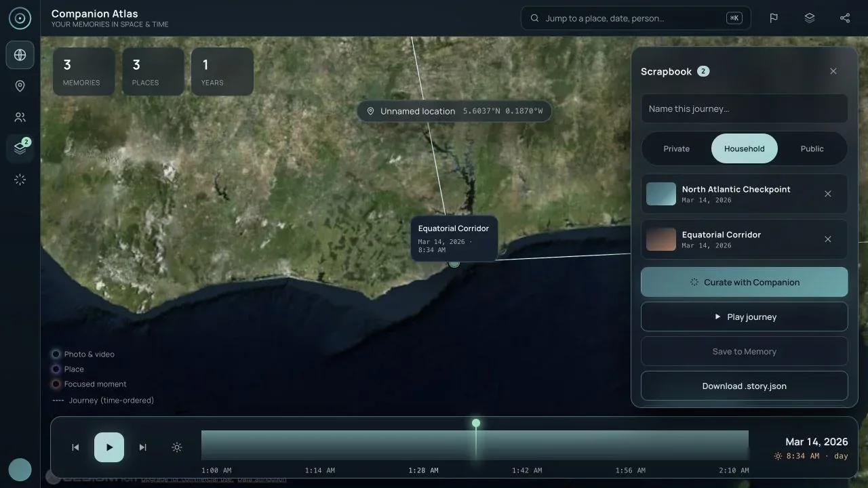Focus the Name this journey field

click(x=745, y=108)
